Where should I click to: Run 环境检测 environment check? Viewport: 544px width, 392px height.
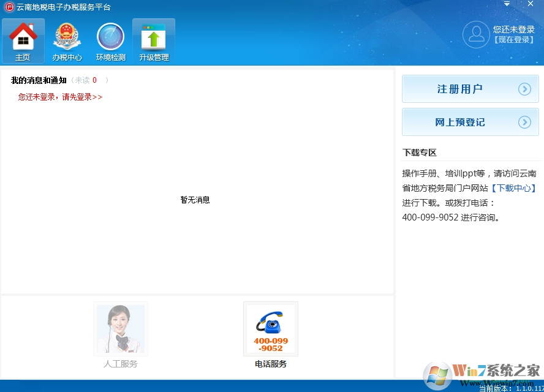110,40
